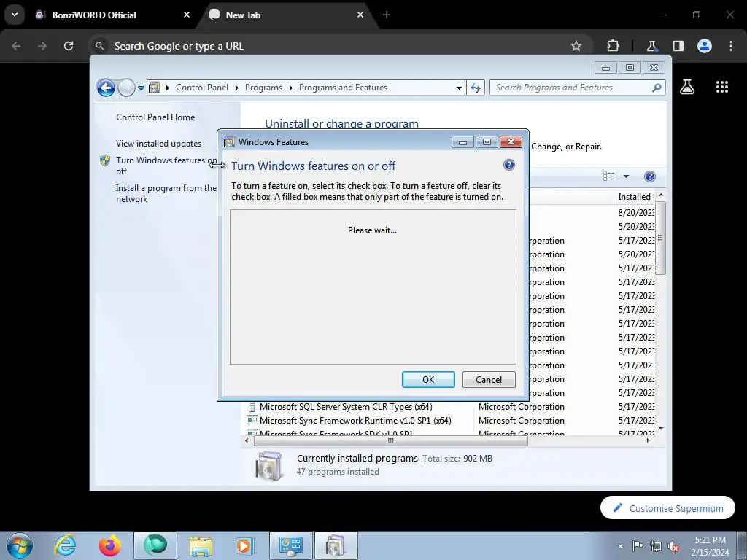Screen dimensions: 747x560
Task: Switch to the Programs and Features taskbar icon
Action: tap(336, 545)
